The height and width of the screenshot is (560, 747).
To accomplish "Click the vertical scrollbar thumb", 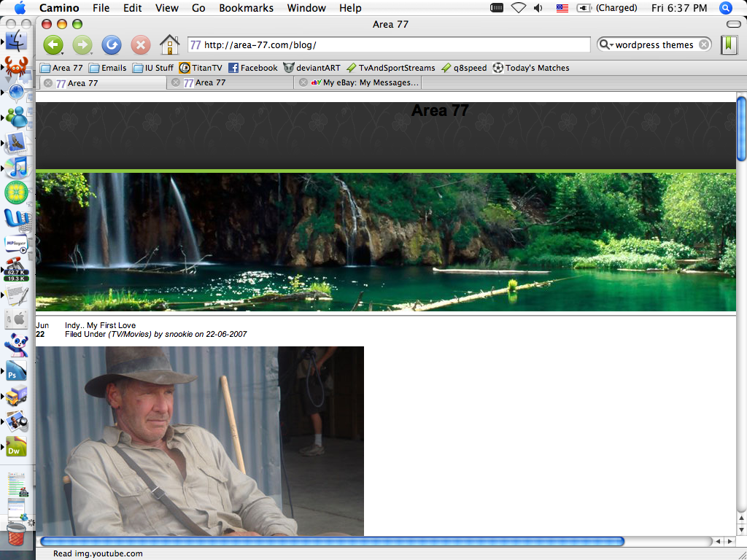I will point(742,128).
